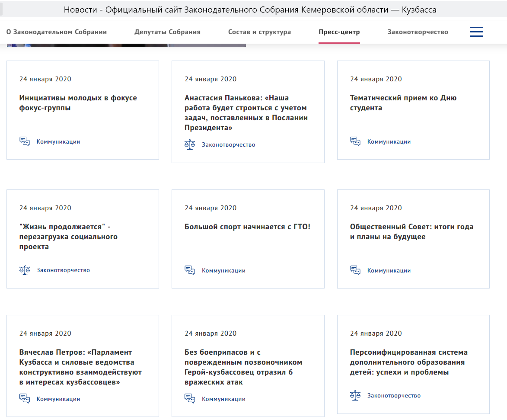Open article 'Тематический прием ко Дню студента'
The height and width of the screenshot is (420, 507).
(403, 103)
